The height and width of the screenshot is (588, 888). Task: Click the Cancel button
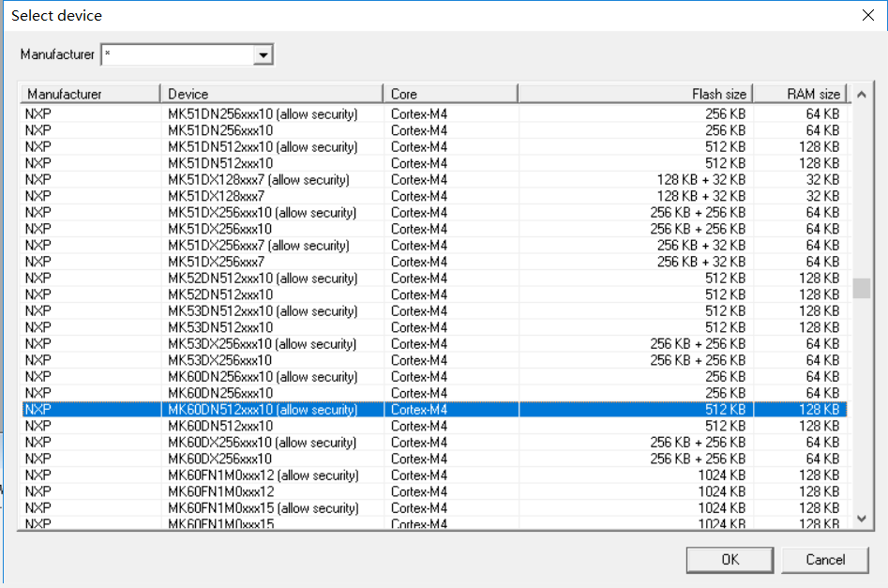point(825,560)
